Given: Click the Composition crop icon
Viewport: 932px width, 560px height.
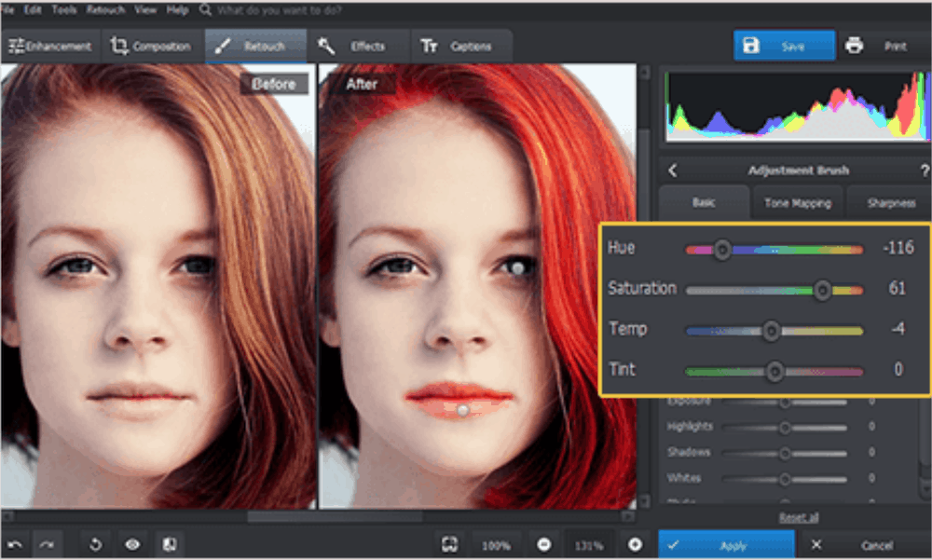Looking at the screenshot, I should coord(119,46).
